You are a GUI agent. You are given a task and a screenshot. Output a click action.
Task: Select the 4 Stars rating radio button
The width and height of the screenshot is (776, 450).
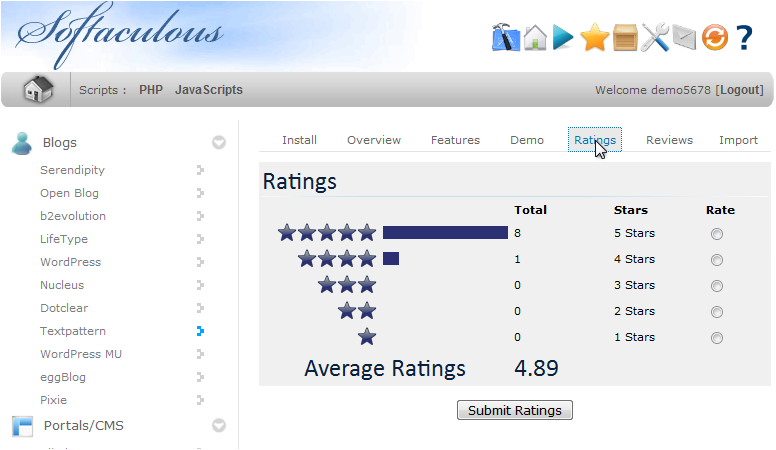click(x=717, y=260)
